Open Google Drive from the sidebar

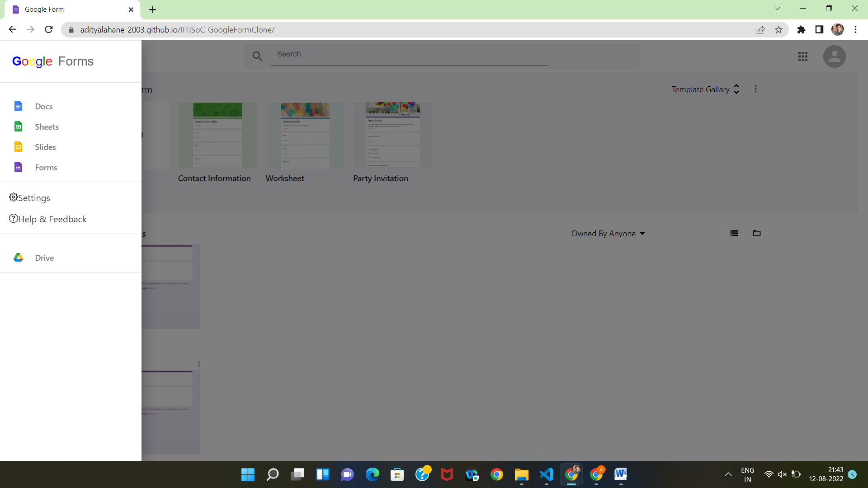[44, 258]
